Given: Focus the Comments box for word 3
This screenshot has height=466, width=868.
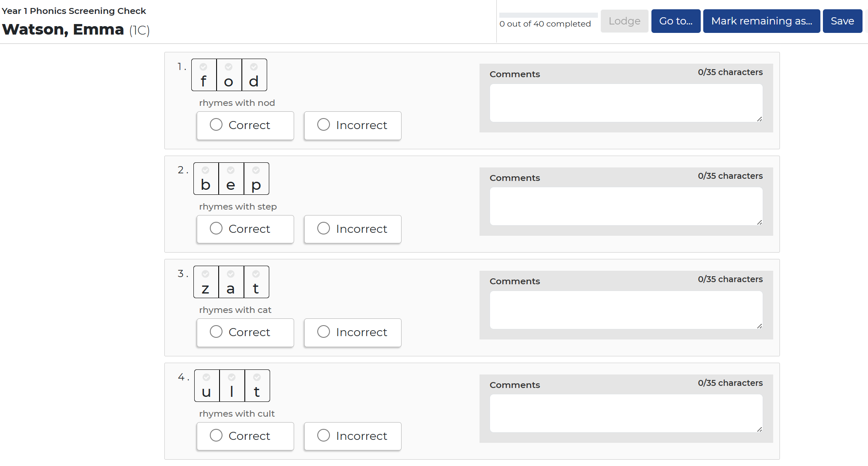Looking at the screenshot, I should (626, 310).
